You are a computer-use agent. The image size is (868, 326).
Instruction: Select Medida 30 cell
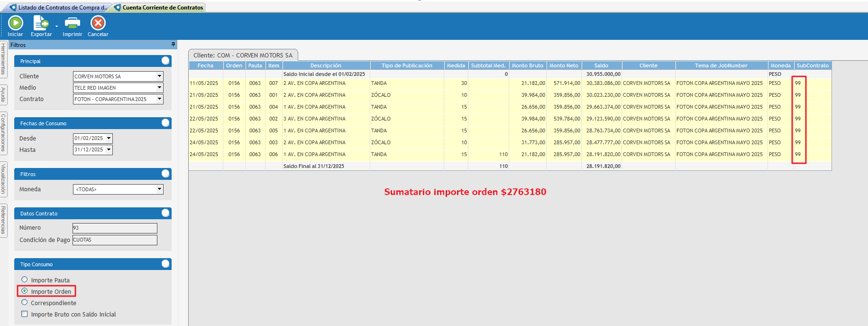pos(456,83)
